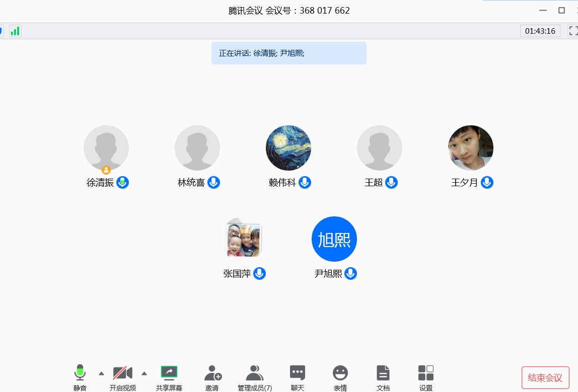The width and height of the screenshot is (578, 392).
Task: Click the speaking banner showing 正在讲话
Action: pyautogui.click(x=288, y=53)
